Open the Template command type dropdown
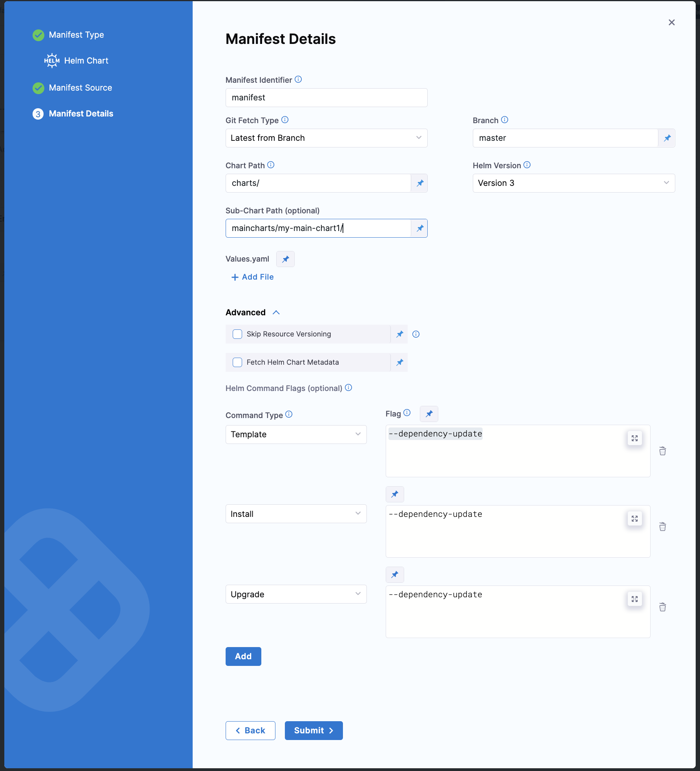Viewport: 700px width, 771px height. [x=296, y=435]
